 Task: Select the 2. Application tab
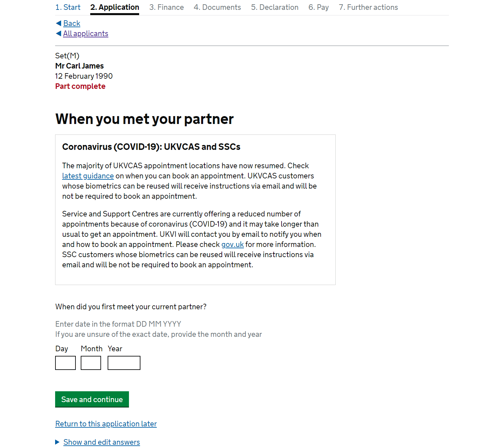coord(115,7)
